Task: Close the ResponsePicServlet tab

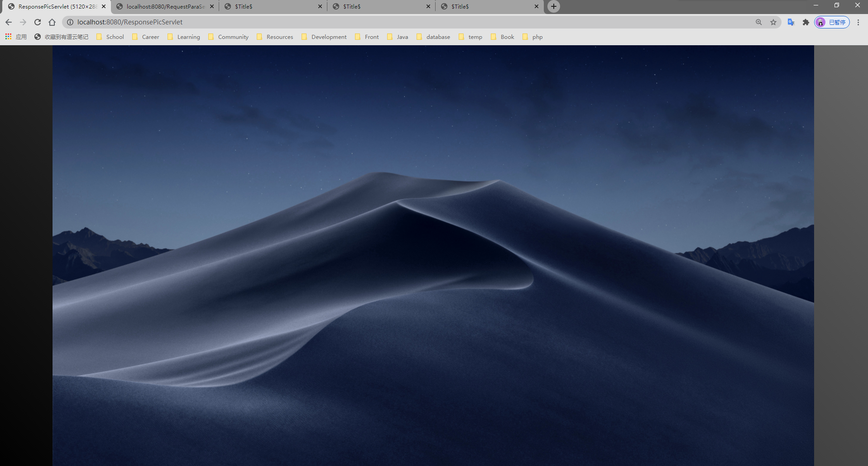Action: pyautogui.click(x=104, y=6)
